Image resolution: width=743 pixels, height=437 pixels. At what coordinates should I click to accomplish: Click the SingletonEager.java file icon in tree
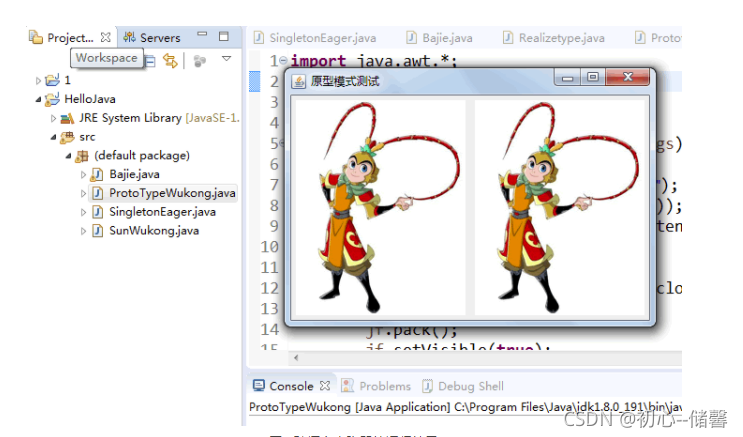click(97, 212)
